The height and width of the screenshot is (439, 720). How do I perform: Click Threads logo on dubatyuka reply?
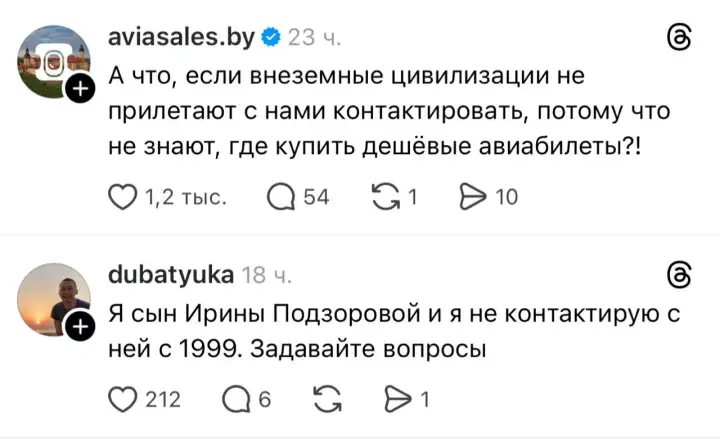click(679, 274)
